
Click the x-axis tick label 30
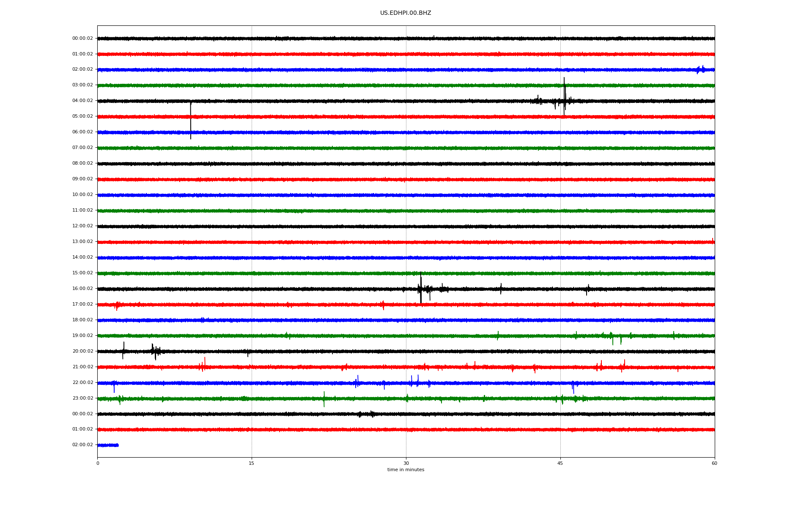click(x=406, y=464)
